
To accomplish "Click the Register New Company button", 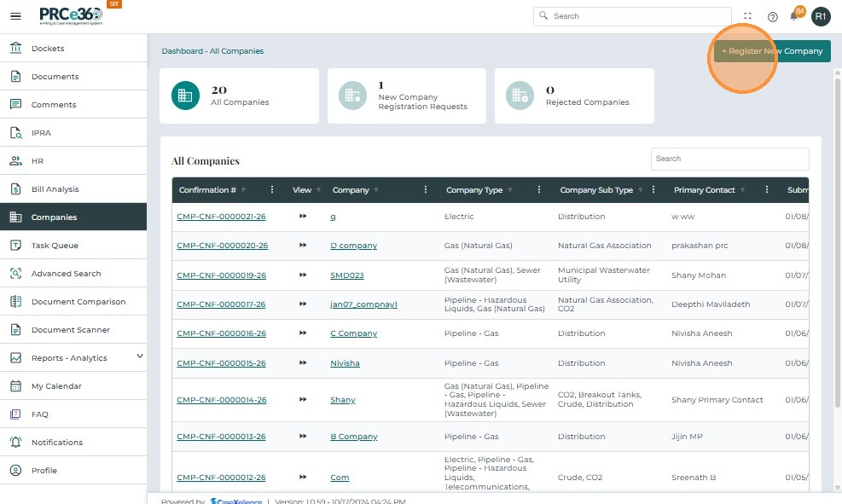I will point(772,51).
